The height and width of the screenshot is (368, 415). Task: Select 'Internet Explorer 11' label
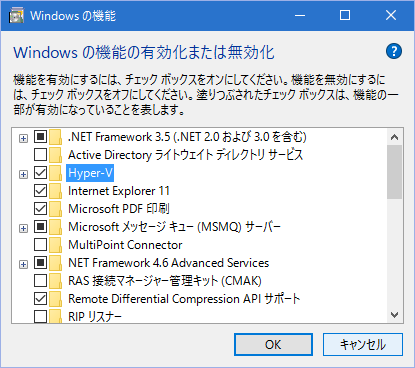tap(119, 191)
